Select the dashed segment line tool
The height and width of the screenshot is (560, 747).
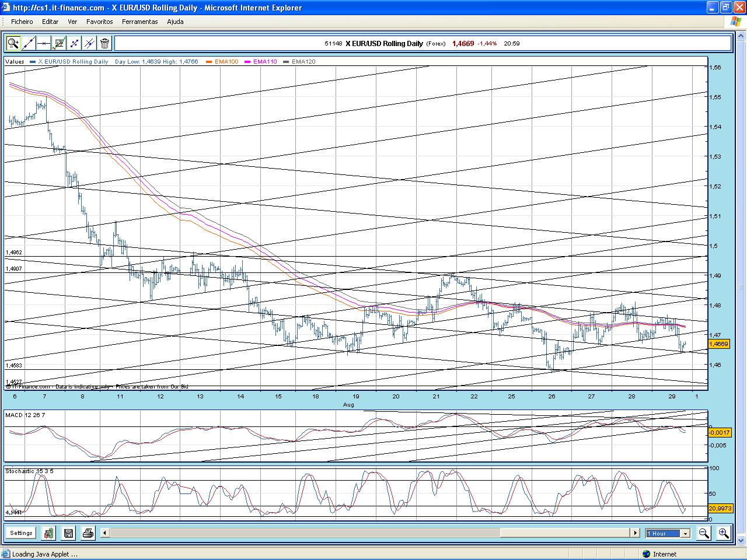[74, 43]
